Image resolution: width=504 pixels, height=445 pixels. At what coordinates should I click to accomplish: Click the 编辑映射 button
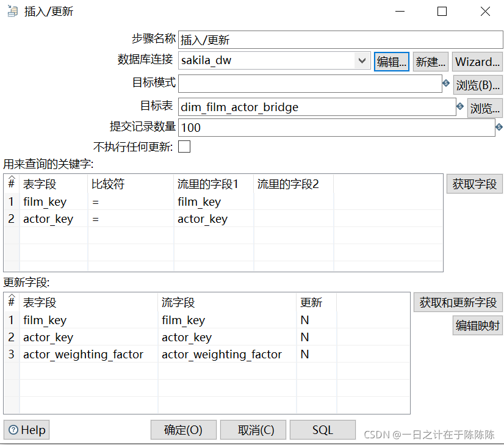coord(478,325)
